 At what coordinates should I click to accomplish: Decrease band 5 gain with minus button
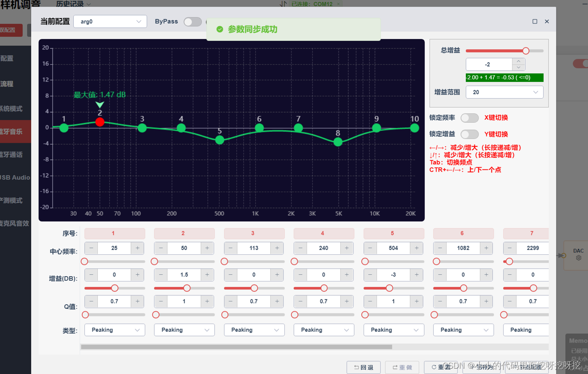(370, 275)
